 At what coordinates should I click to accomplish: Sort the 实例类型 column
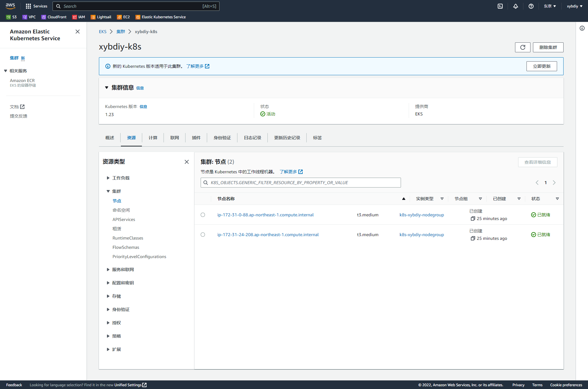pyautogui.click(x=442, y=199)
